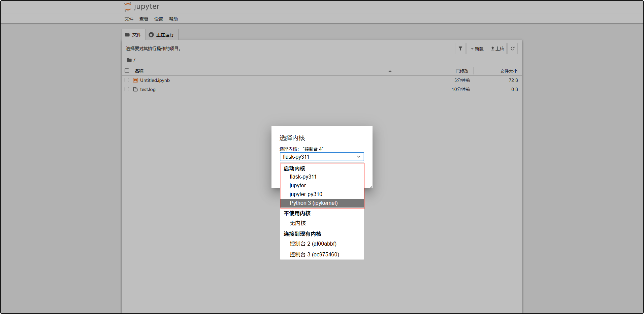Connect to 控制台 2 (af60abbf) kernel

(322, 244)
